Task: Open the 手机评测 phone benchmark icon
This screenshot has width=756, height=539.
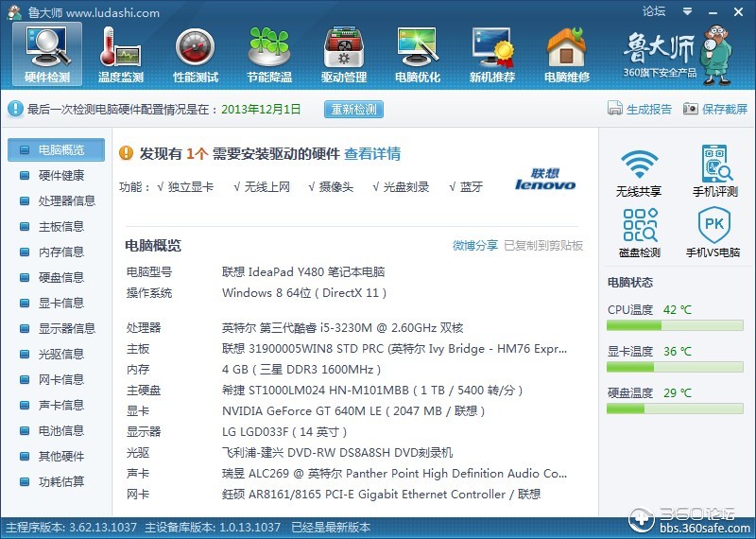Action: [715, 172]
